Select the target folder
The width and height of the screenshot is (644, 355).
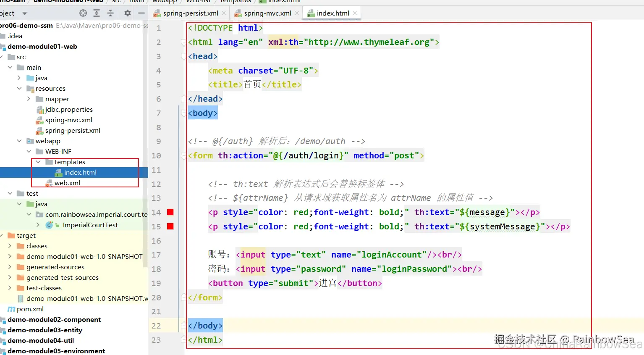pos(26,235)
